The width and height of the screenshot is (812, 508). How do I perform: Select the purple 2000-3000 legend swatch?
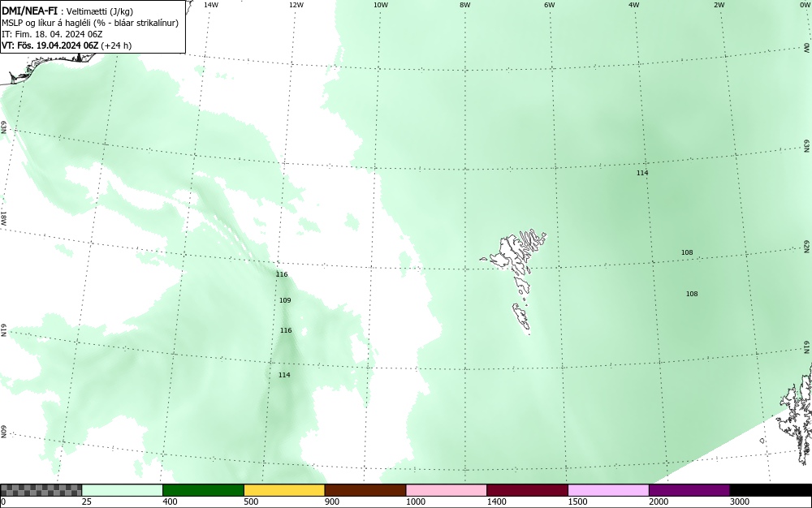689,490
